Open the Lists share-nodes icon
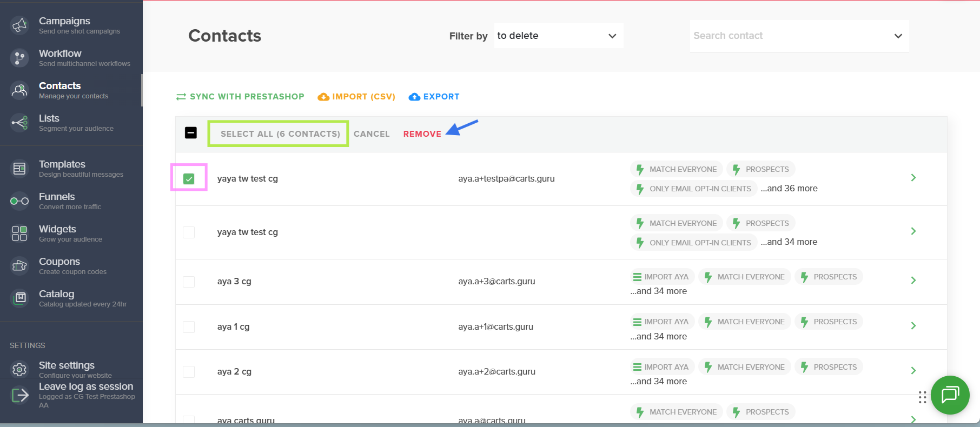 pyautogui.click(x=19, y=123)
